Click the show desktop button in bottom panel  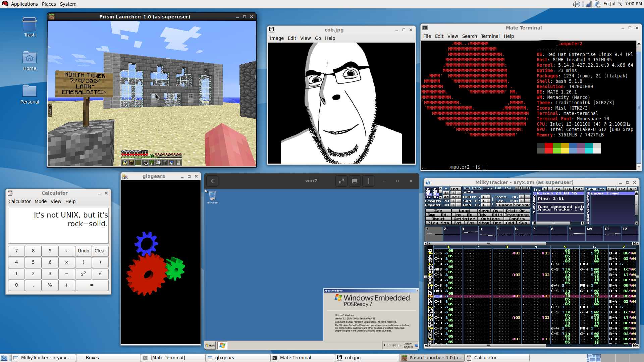pyautogui.click(x=4, y=358)
